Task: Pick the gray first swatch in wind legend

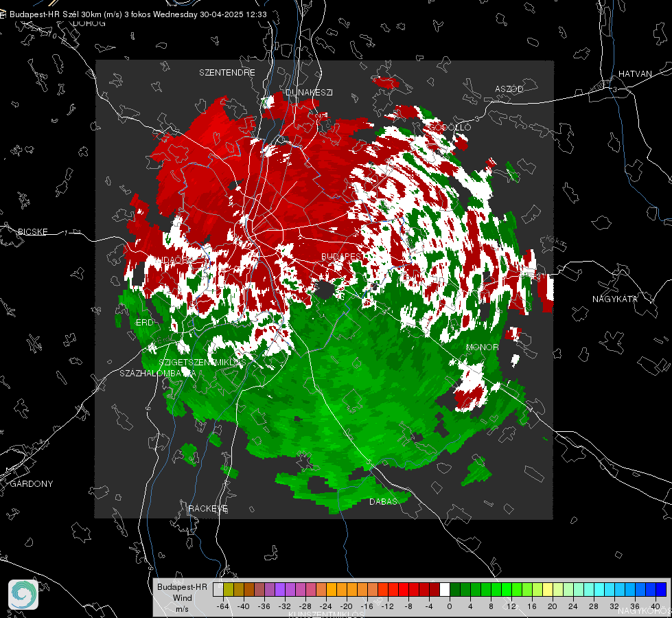Action: [218, 589]
